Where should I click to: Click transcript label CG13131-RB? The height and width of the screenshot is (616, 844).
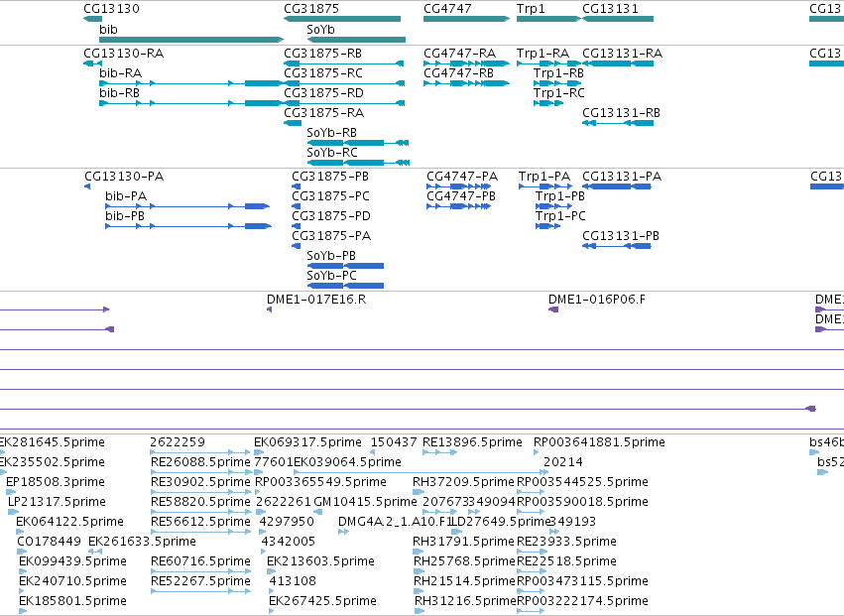click(x=621, y=113)
